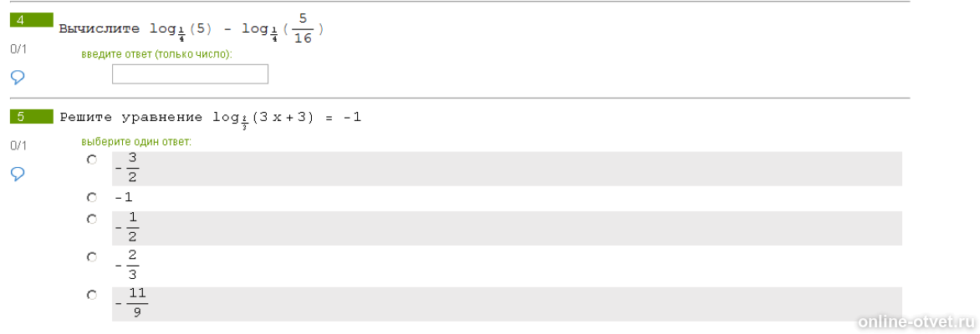Open the online-otvet.ru watermark link
The width and height of the screenshot is (980, 334).
coord(916,321)
